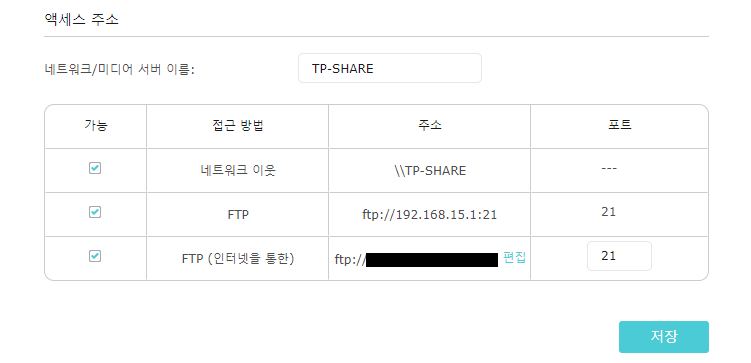Click the 액세스 주소 section heading
The height and width of the screenshot is (363, 751).
click(x=81, y=20)
